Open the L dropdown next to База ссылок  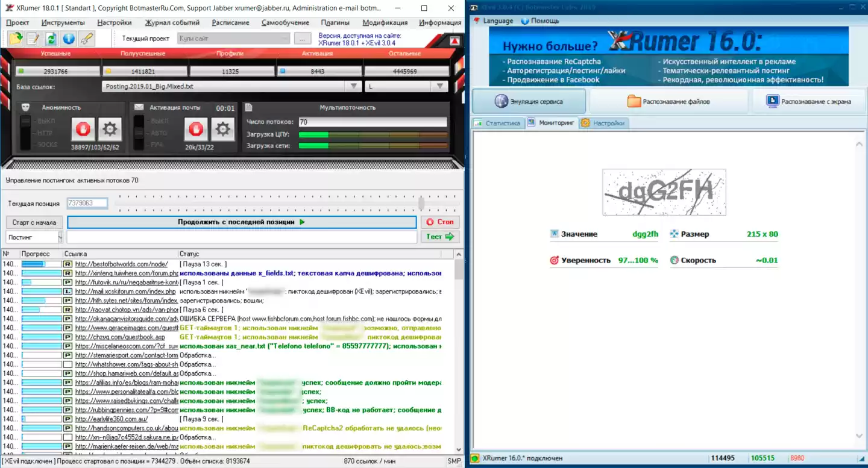pos(439,86)
